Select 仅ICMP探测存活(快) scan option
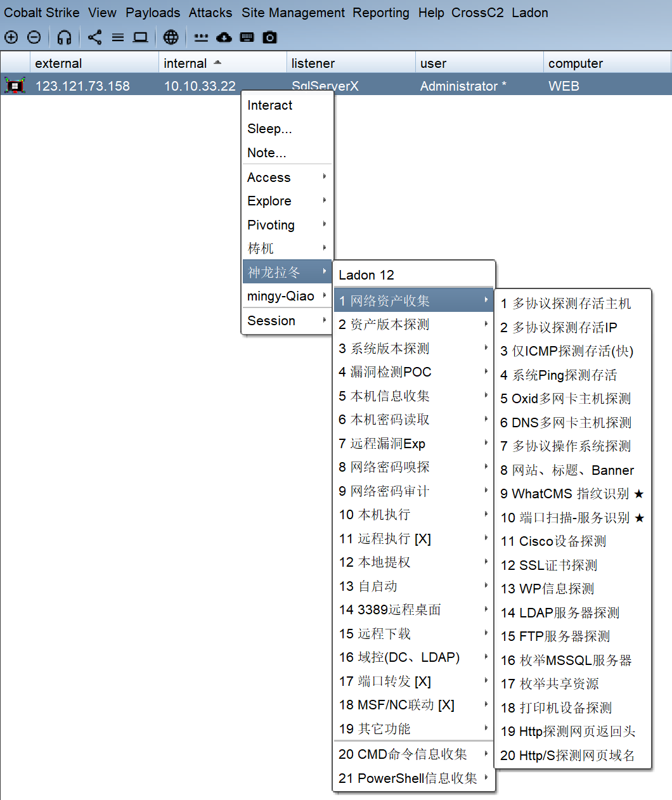 pos(567,351)
